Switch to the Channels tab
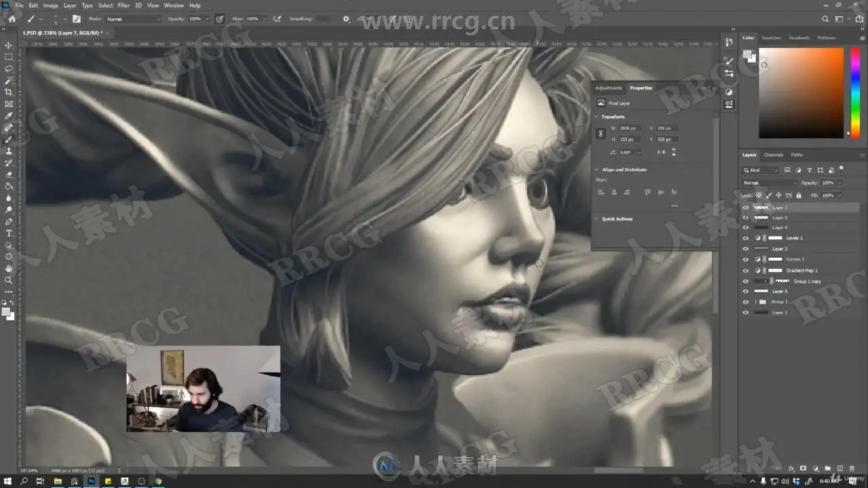 pyautogui.click(x=773, y=155)
